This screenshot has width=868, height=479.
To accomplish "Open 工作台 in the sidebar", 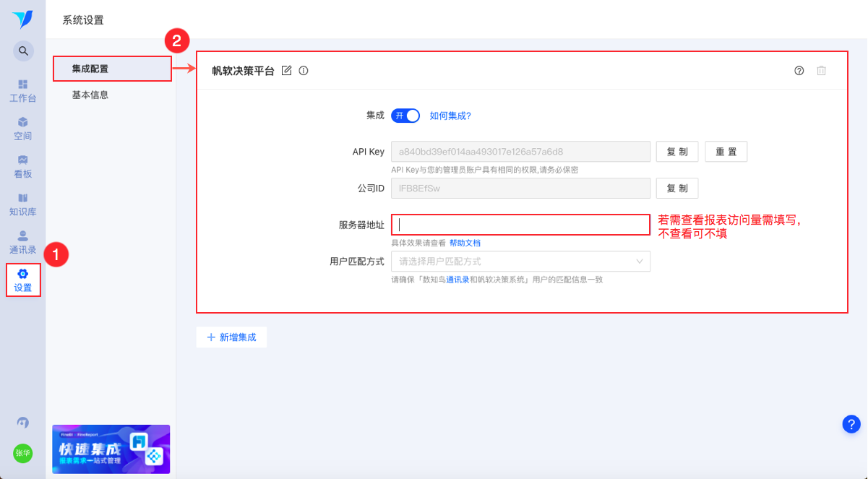I will point(22,91).
